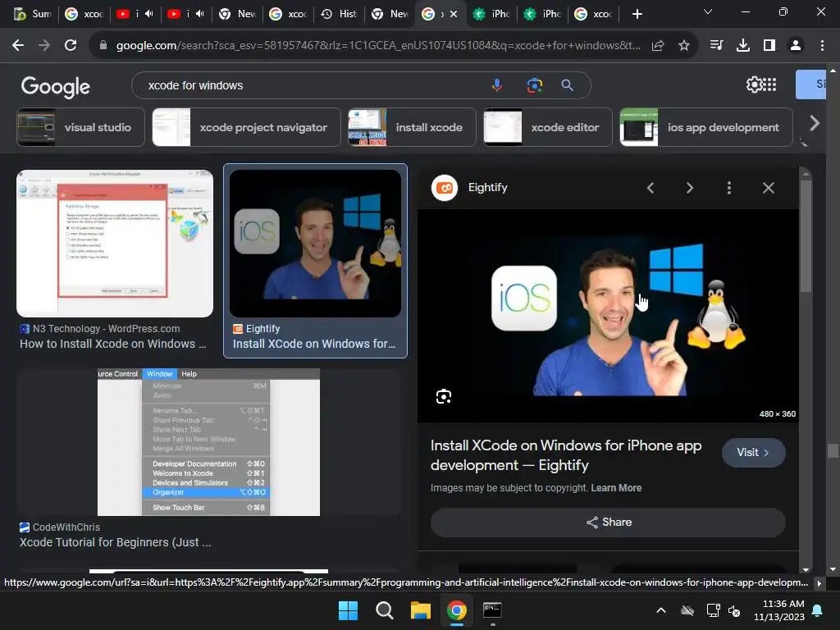Mute the first YouTube tab audio
The height and width of the screenshot is (630, 840).
click(149, 14)
